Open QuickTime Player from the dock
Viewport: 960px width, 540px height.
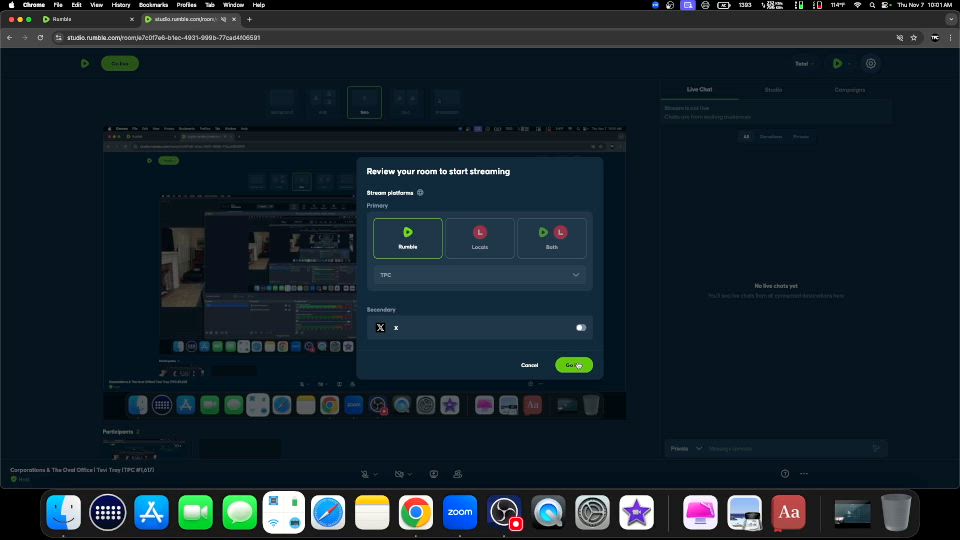pyautogui.click(x=548, y=512)
